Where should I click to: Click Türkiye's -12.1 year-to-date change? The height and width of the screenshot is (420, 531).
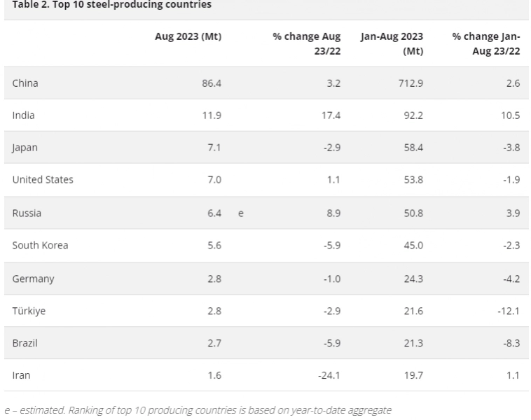click(x=509, y=311)
